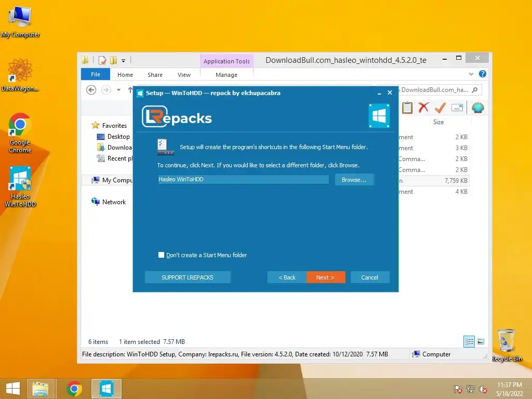Open recent locations dropdown arrow in Explorer

[x=119, y=90]
